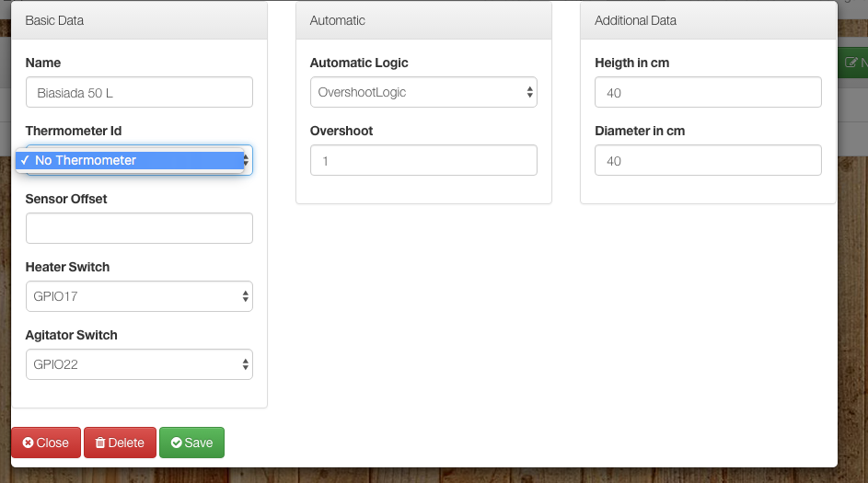Click the Automatic panel header
868x483 pixels.
[x=423, y=20]
